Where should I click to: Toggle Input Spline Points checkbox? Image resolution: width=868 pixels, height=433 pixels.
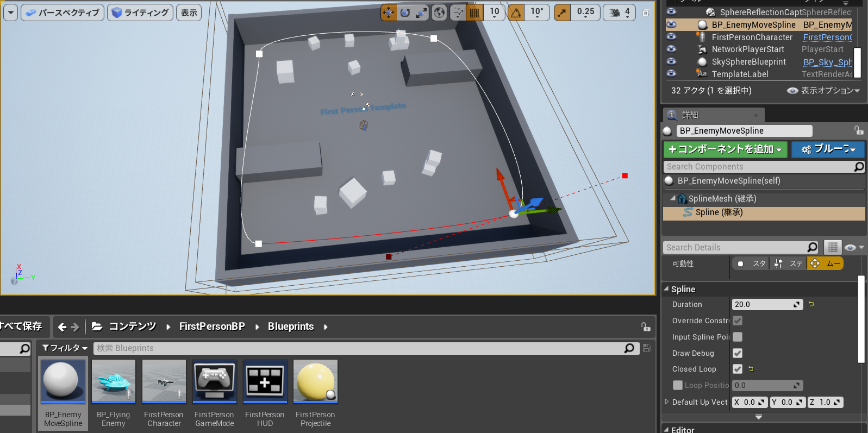[x=738, y=337]
